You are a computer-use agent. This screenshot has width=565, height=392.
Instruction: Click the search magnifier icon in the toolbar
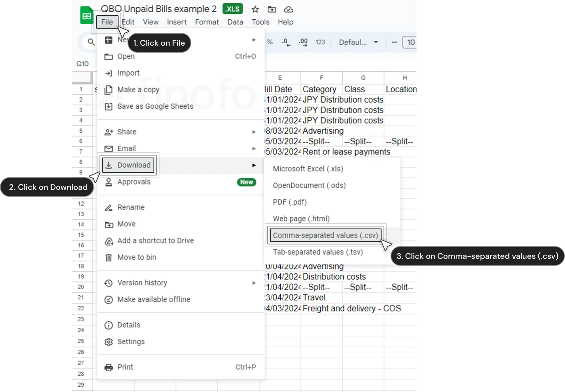pyautogui.click(x=91, y=42)
